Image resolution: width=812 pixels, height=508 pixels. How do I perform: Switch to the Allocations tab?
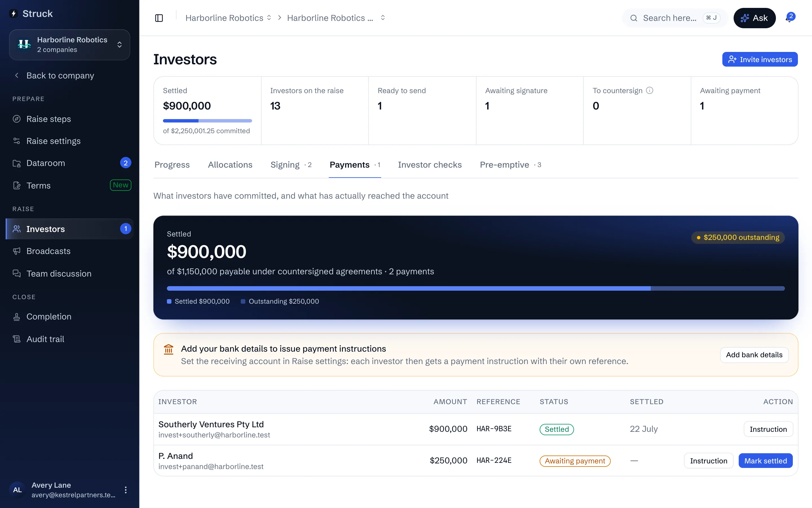230,165
